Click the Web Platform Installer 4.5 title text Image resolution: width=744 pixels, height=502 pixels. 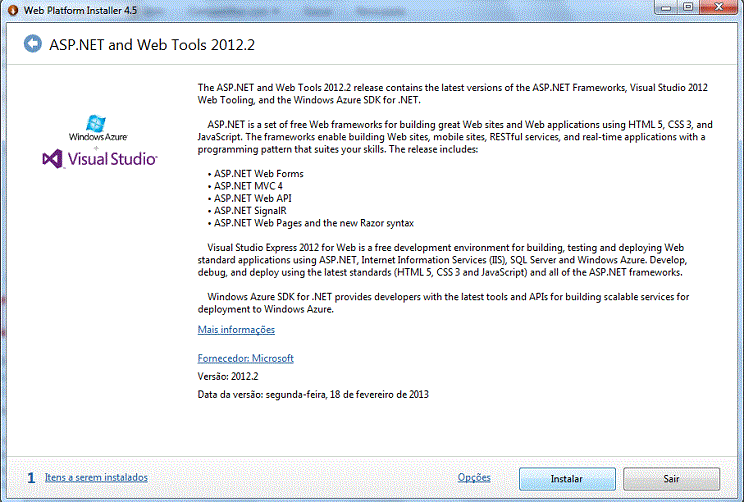(x=80, y=10)
